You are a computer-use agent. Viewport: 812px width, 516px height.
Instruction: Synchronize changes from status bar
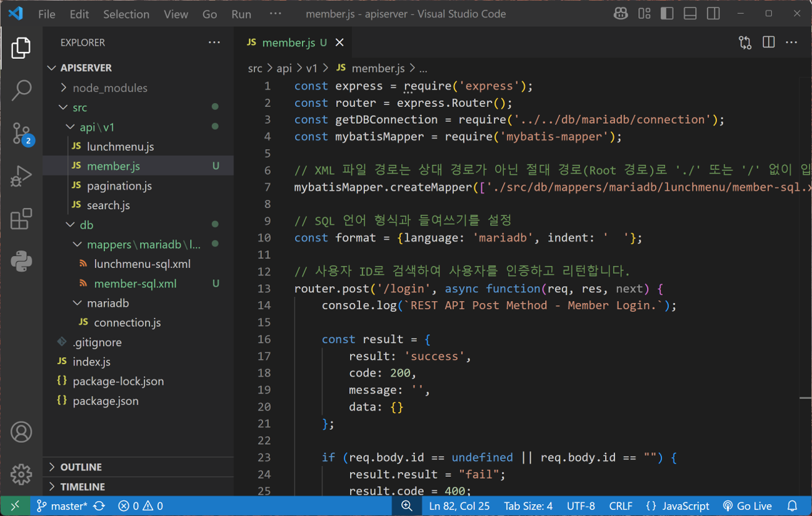pos(99,506)
